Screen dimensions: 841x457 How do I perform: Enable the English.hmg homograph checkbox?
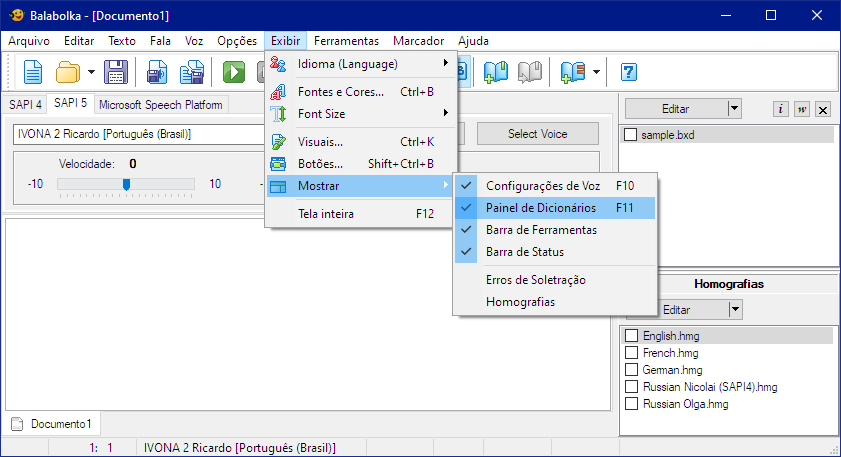pos(631,337)
